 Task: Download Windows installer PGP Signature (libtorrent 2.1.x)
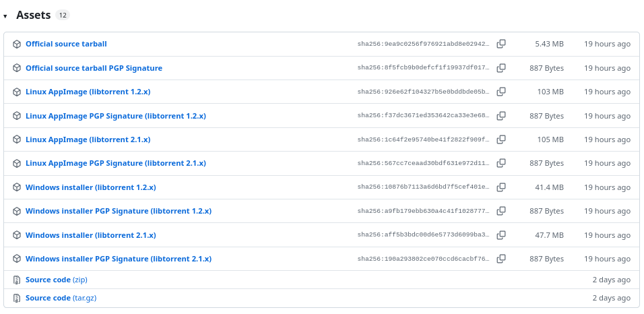(119, 259)
